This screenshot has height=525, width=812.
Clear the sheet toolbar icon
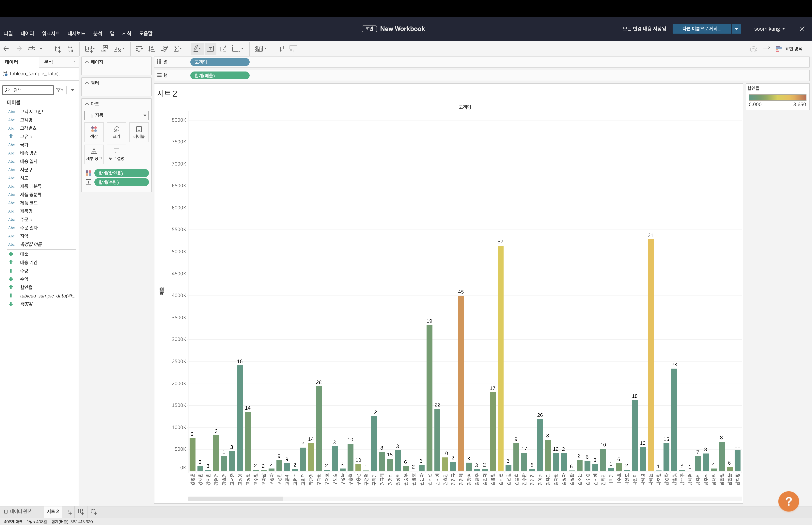point(117,49)
